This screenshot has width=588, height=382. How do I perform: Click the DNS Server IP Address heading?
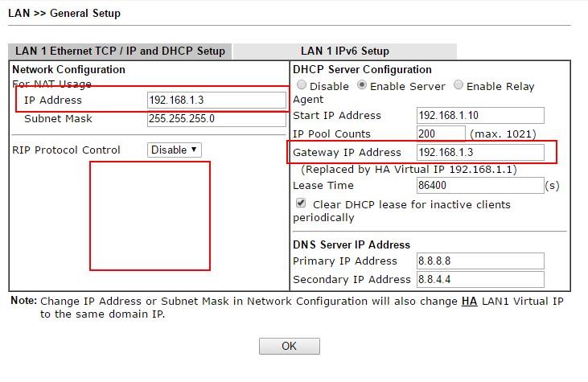[352, 244]
